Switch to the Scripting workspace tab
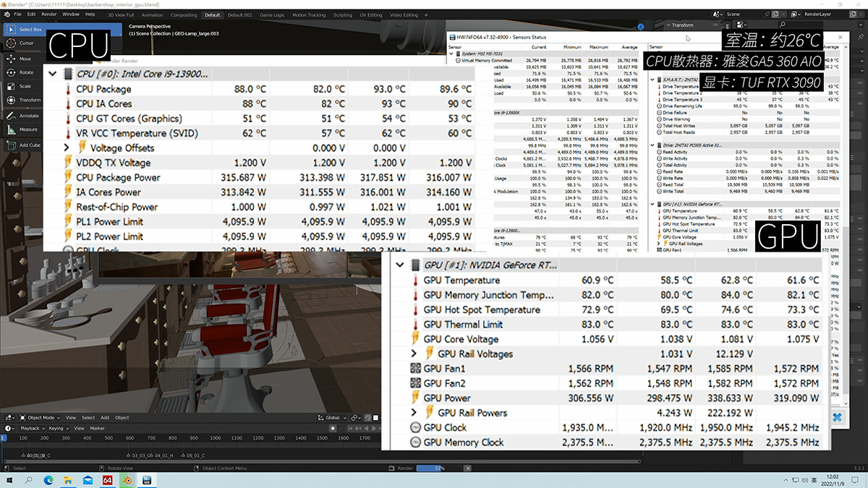This screenshot has width=868, height=488. click(343, 14)
